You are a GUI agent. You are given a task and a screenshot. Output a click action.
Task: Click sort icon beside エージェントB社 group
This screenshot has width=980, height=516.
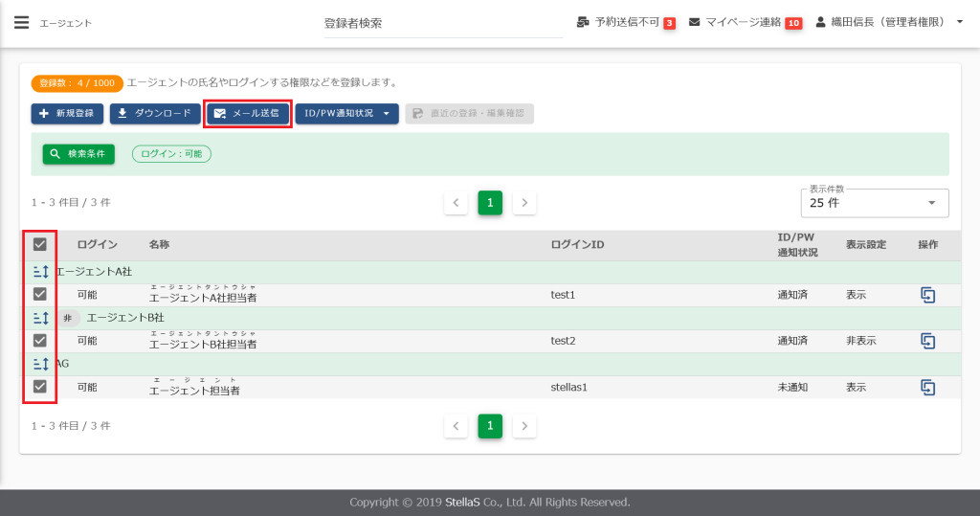click(40, 318)
